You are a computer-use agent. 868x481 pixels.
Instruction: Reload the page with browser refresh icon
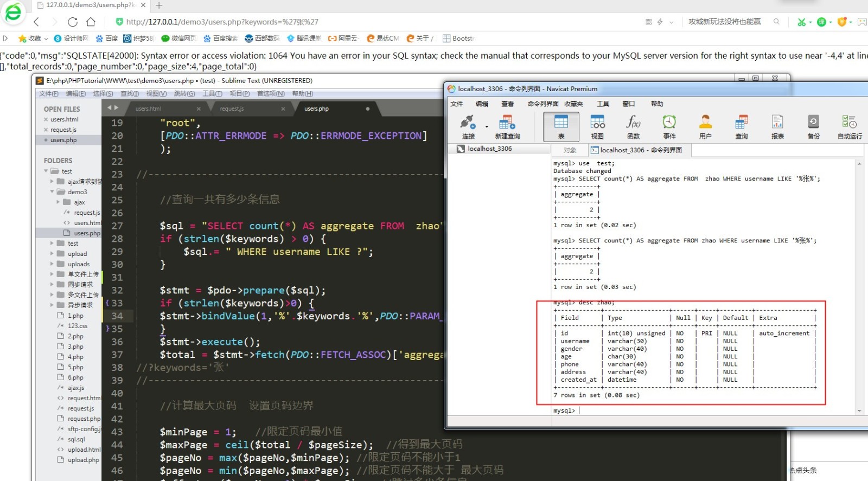click(73, 22)
